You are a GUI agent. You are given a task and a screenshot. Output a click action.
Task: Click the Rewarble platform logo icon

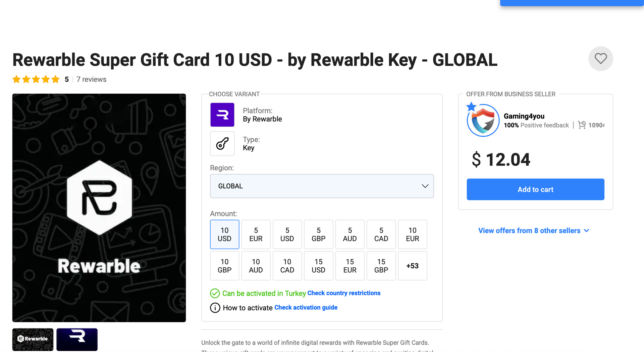click(222, 115)
